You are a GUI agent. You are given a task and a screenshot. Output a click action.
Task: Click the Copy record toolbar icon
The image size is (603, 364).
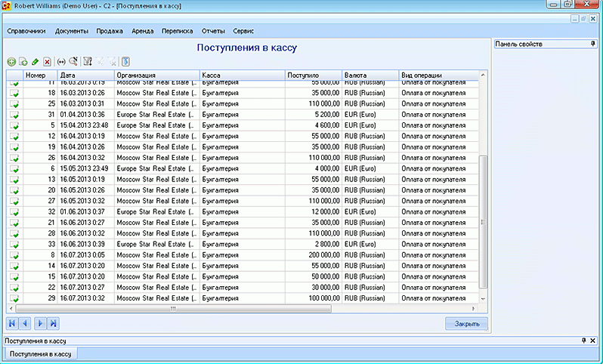(23, 61)
